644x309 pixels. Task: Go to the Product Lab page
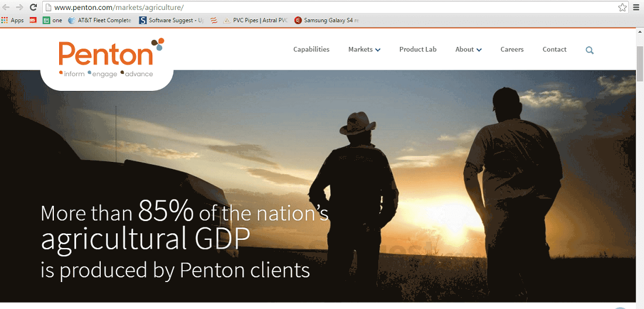(417, 49)
